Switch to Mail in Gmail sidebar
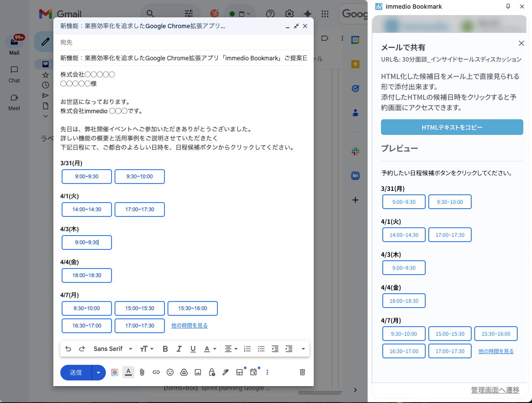532x403 pixels. pyautogui.click(x=14, y=45)
